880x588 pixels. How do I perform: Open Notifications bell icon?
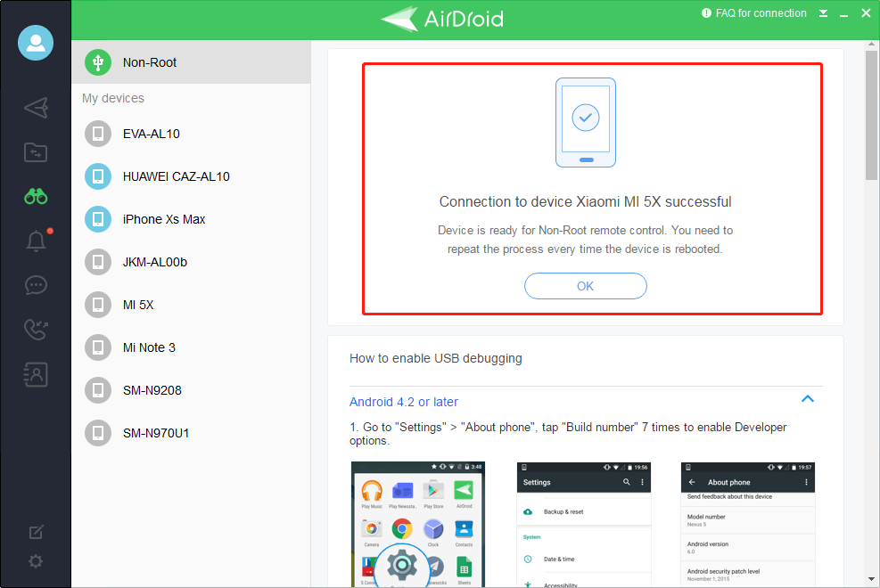click(36, 241)
